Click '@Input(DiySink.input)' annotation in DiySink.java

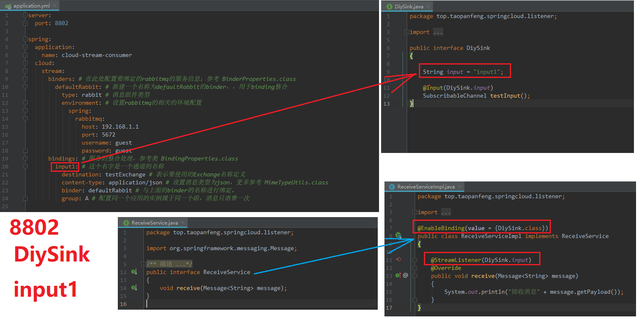458,88
